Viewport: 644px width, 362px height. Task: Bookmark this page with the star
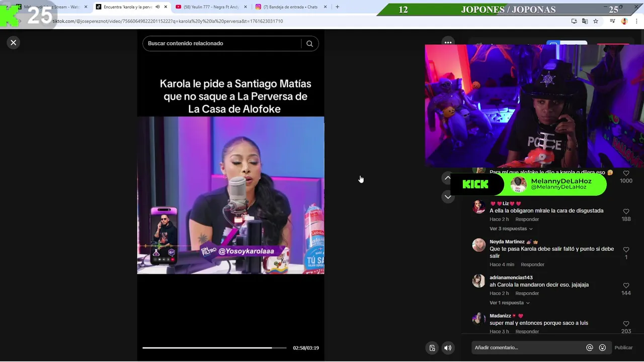coord(596,21)
